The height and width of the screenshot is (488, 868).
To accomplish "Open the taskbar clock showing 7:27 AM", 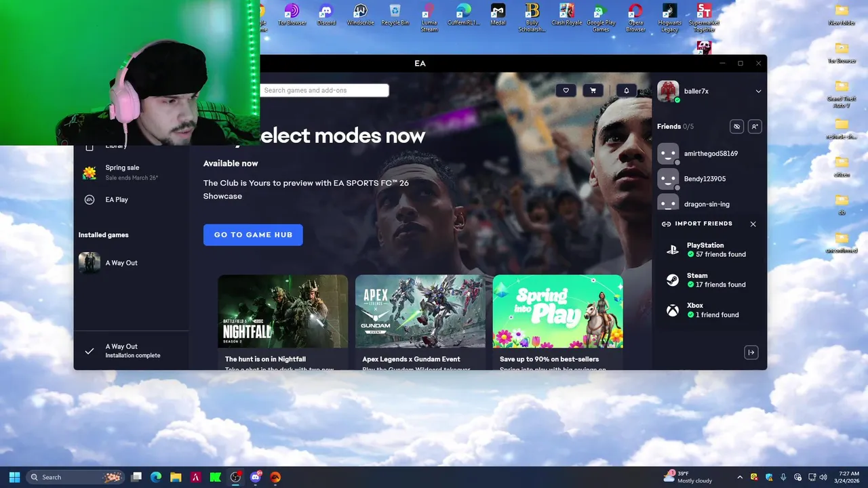I will pos(848,477).
